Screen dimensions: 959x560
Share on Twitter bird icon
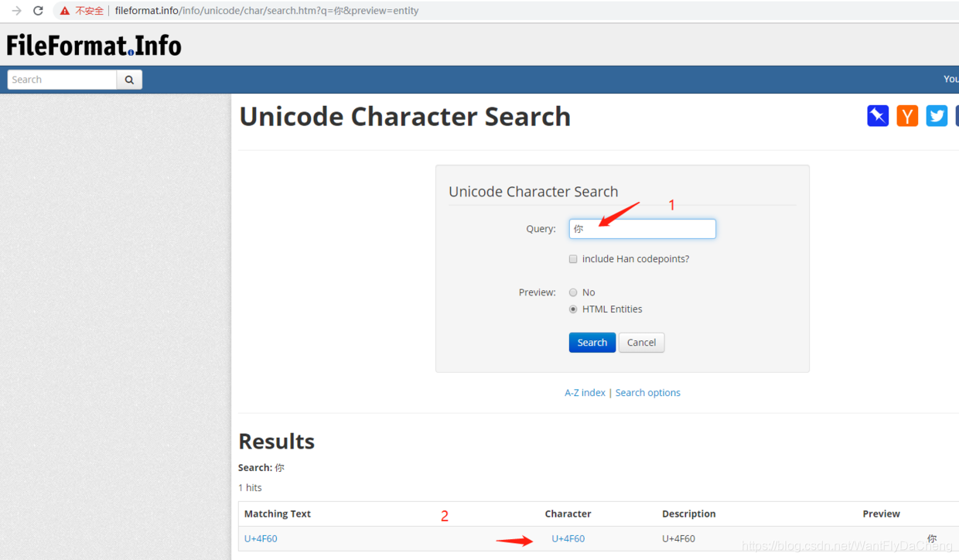coord(937,116)
